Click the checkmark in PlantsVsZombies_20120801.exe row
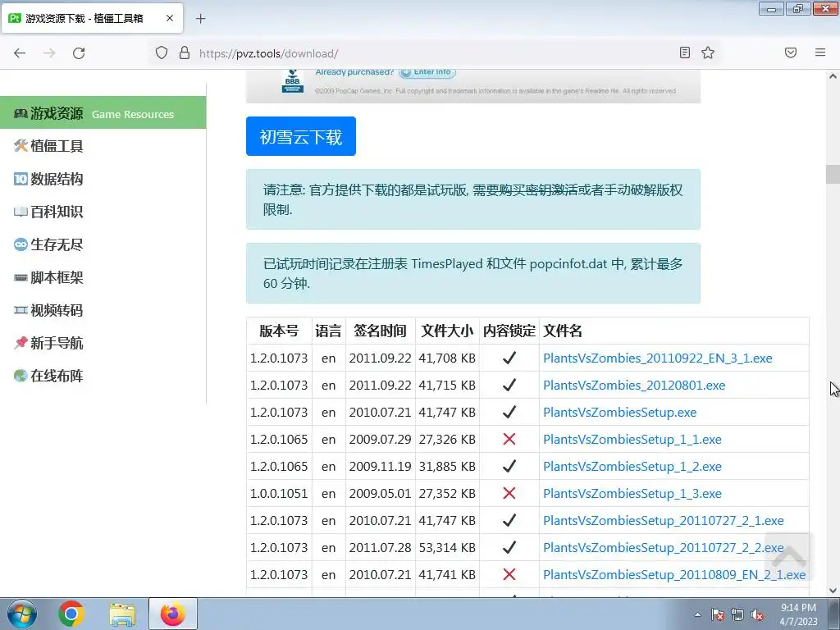 (509, 385)
